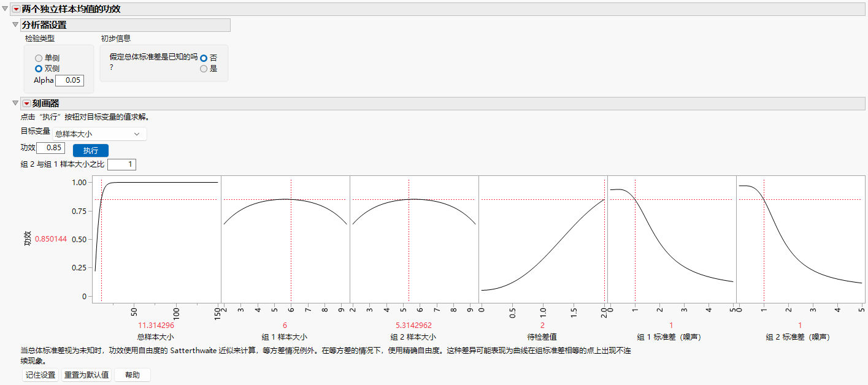Select the 单侧 test type

pos(39,58)
